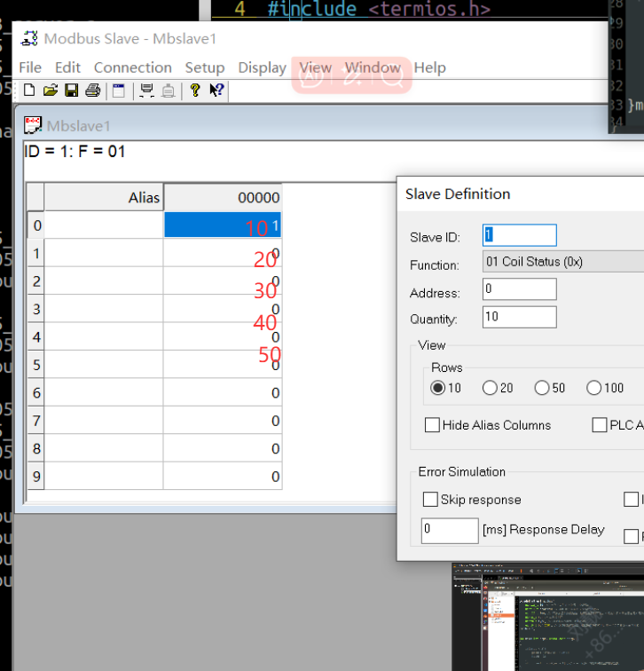This screenshot has width=644, height=671.
Task: Click the ID = 1: F = 01 status text
Action: click(x=75, y=152)
